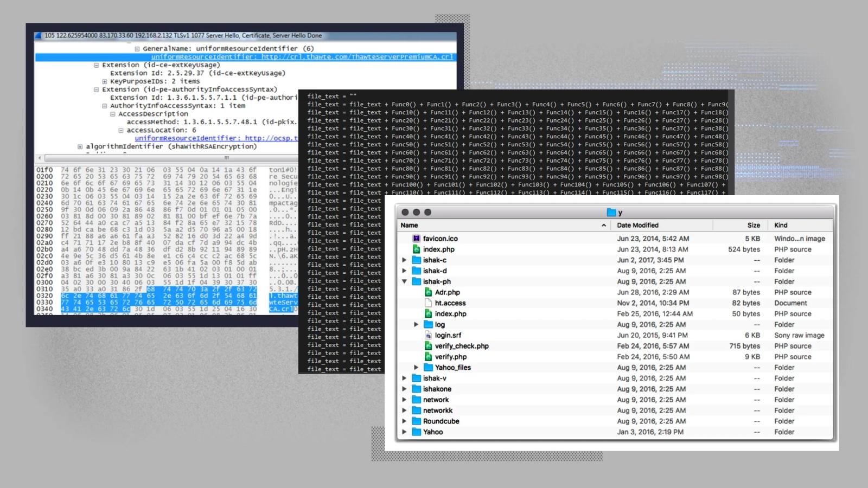Expand the ishak-c folder
The height and width of the screenshot is (488, 868).
[x=404, y=260]
